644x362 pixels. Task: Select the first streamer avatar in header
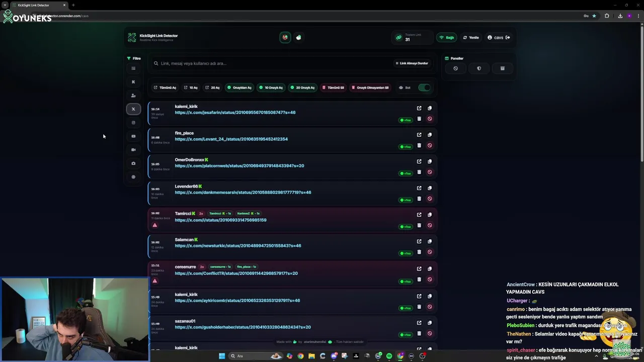click(x=285, y=37)
